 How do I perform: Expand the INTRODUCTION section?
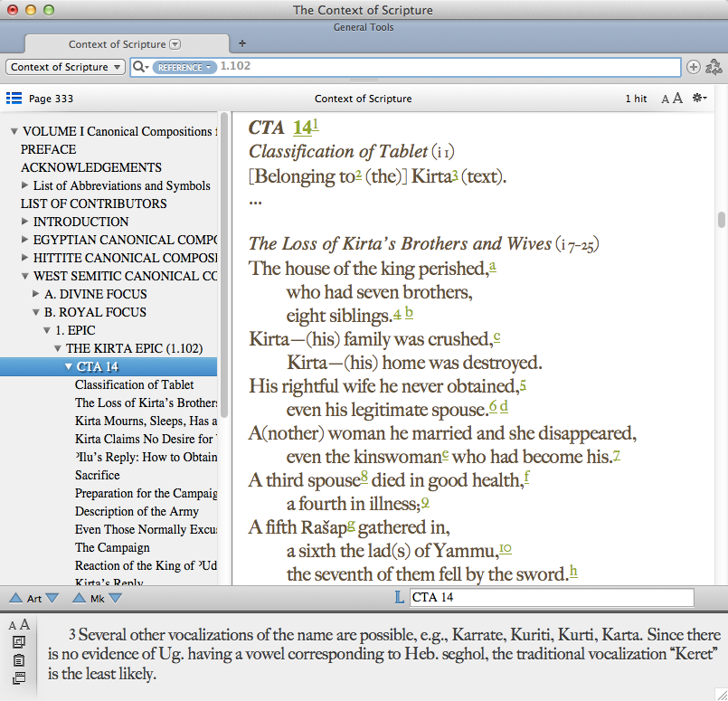pyautogui.click(x=25, y=222)
